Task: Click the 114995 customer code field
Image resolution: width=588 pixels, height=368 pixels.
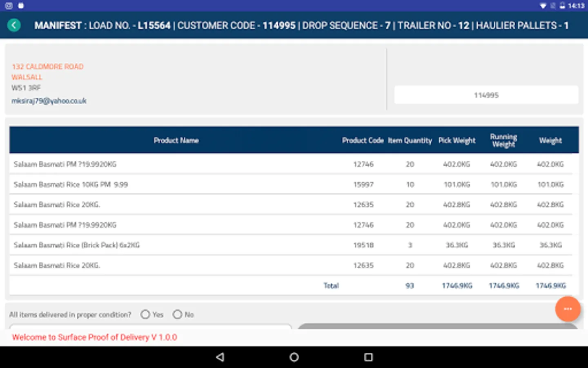Action: pyautogui.click(x=486, y=95)
